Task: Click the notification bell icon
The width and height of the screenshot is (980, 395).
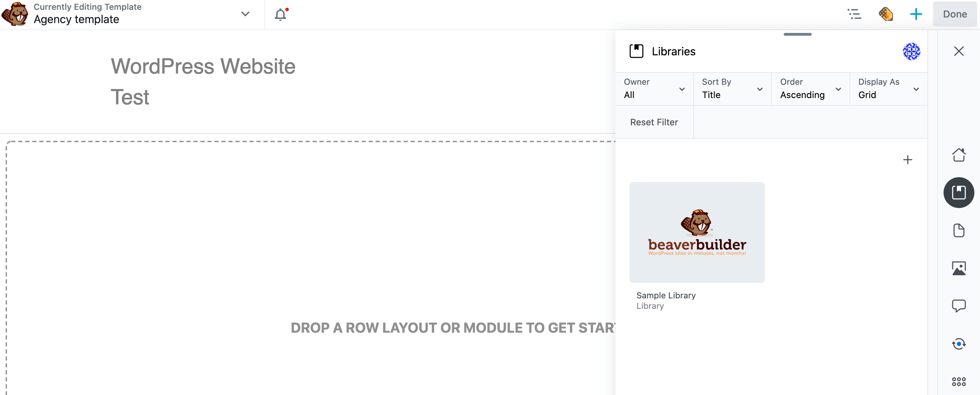Action: [281, 14]
